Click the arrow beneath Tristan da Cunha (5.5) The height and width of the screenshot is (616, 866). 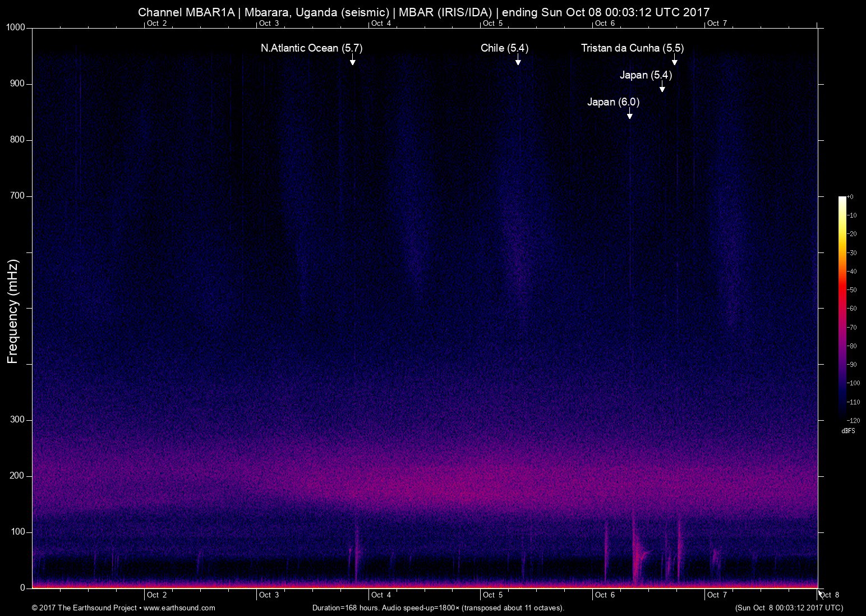click(674, 61)
